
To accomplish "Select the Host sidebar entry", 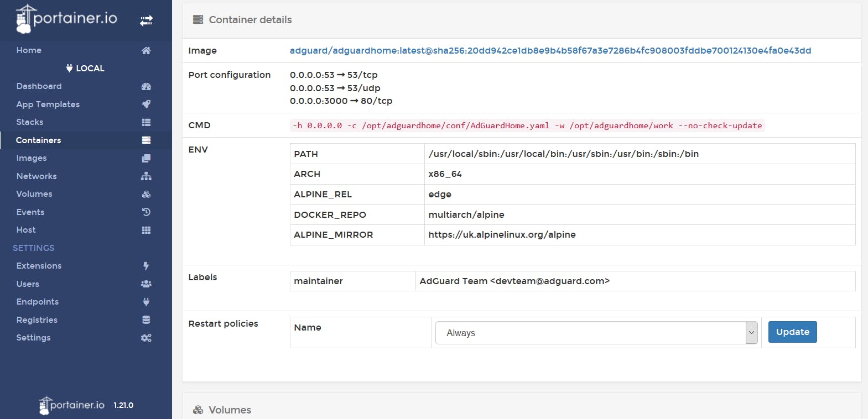I will coord(26,230).
